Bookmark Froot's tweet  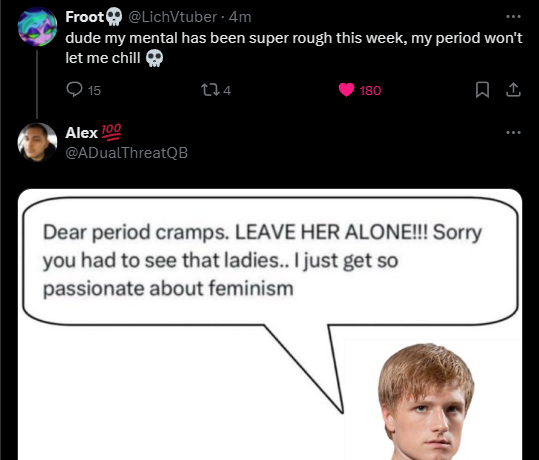482,90
